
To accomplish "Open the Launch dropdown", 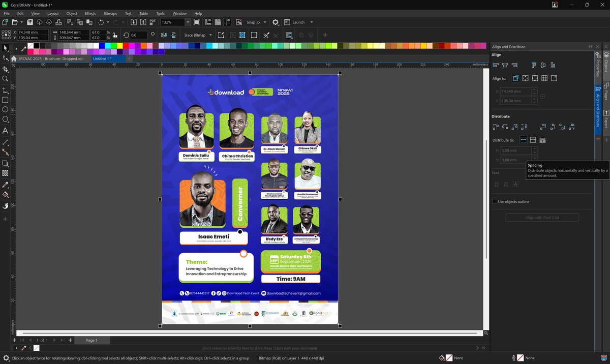I will pyautogui.click(x=312, y=22).
